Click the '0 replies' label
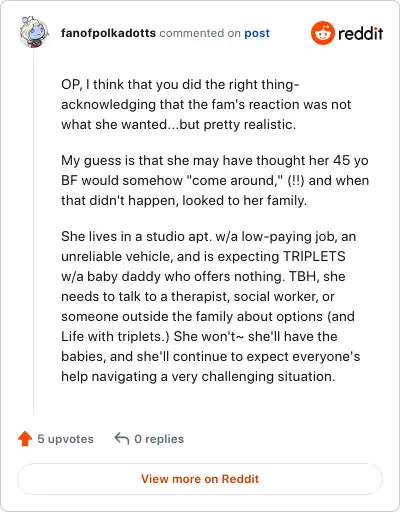Screen dimensions: 400x512 click(x=159, y=439)
